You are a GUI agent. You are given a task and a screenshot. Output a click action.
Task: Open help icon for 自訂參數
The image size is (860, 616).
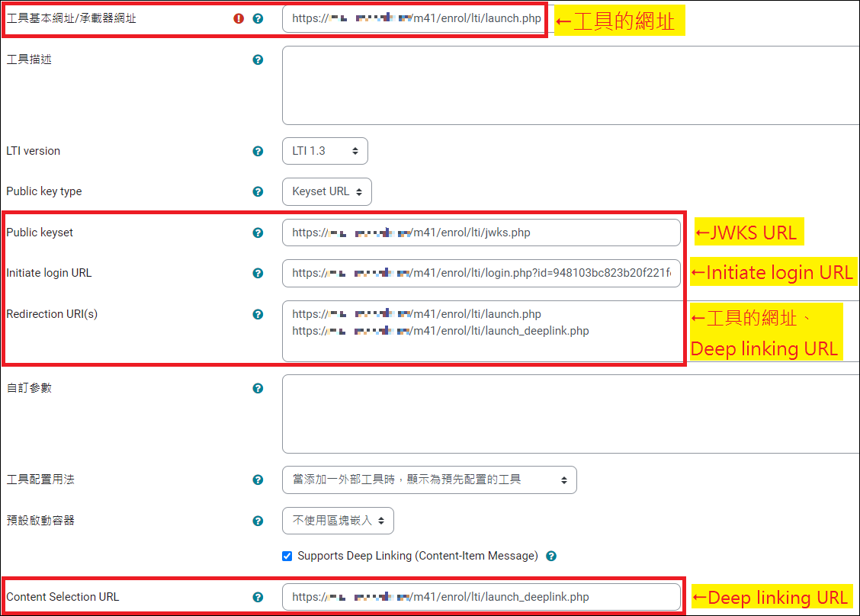[258, 388]
